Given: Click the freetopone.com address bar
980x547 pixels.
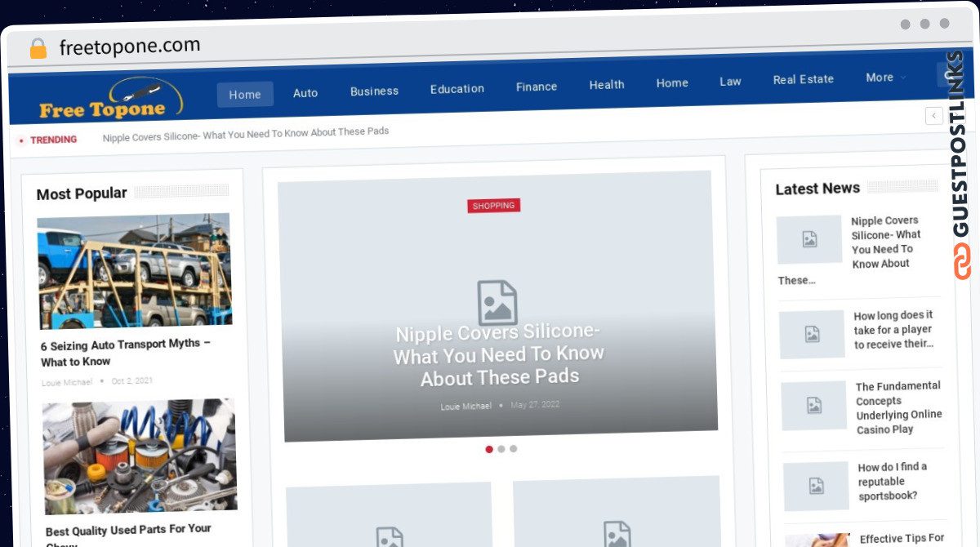Looking at the screenshot, I should (x=130, y=46).
